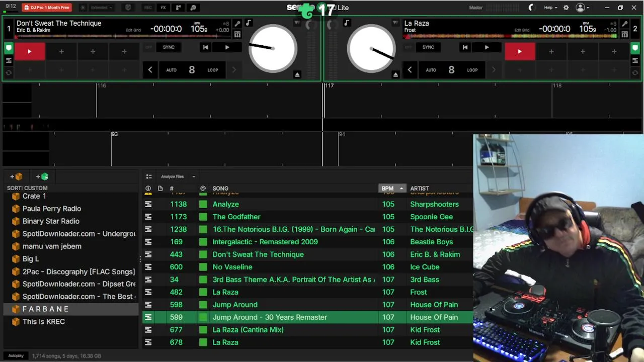Jump deck 2 to track start

pyautogui.click(x=465, y=47)
